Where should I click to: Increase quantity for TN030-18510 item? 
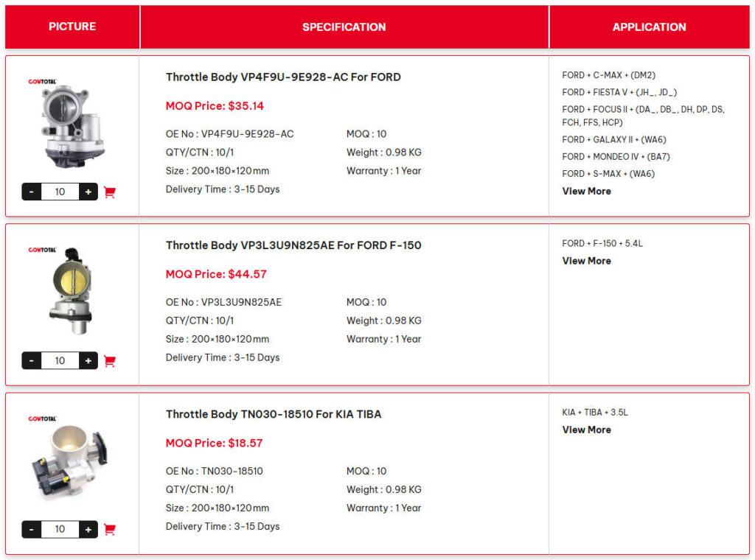(88, 529)
